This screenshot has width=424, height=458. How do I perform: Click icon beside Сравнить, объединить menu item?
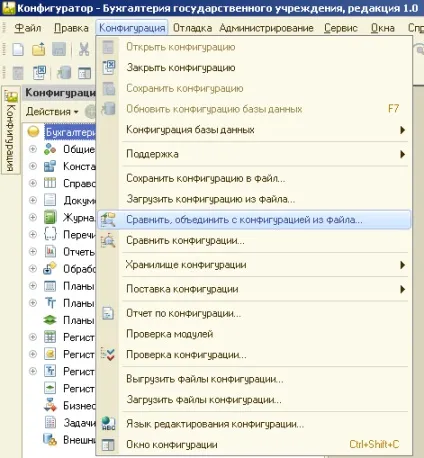click(x=109, y=220)
